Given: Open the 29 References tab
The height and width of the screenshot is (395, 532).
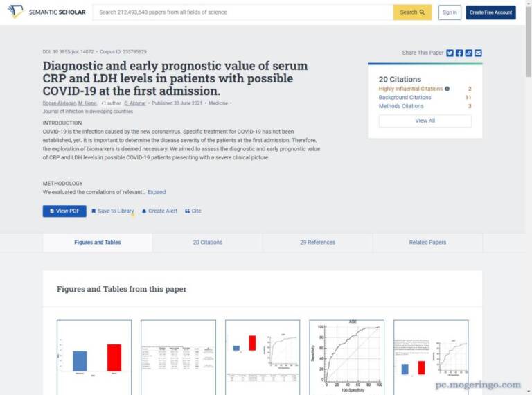Looking at the screenshot, I should click(317, 243).
